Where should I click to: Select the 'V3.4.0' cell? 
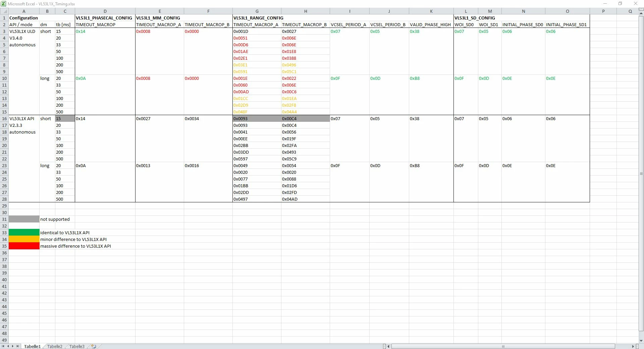(x=24, y=38)
